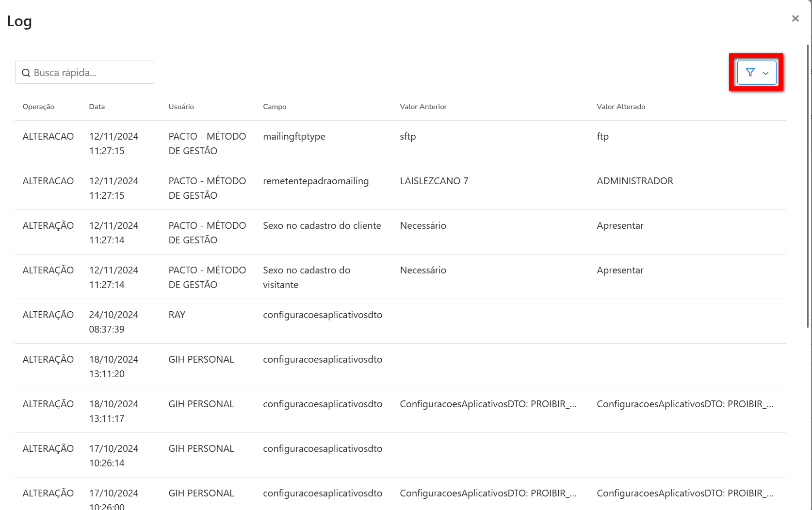Click truncated Valor Alterado at 13:11:17 row
The width and height of the screenshot is (812, 510).
click(x=684, y=404)
